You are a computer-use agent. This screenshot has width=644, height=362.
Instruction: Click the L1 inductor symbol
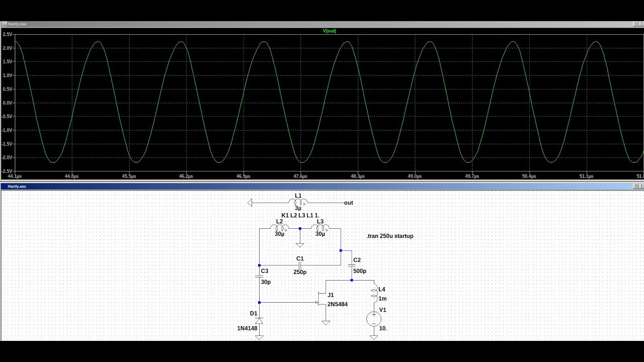click(298, 202)
